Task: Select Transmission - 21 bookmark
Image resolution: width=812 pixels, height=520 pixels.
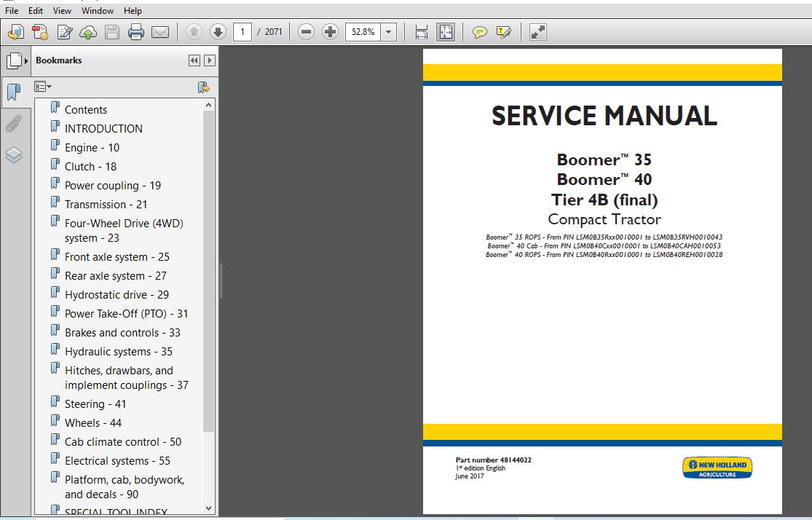Action: [106, 205]
